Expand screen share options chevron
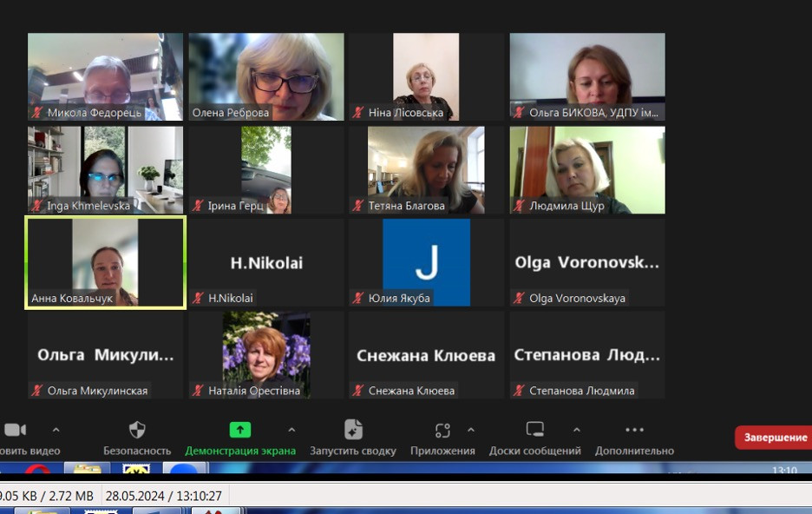812x514 pixels. click(291, 430)
